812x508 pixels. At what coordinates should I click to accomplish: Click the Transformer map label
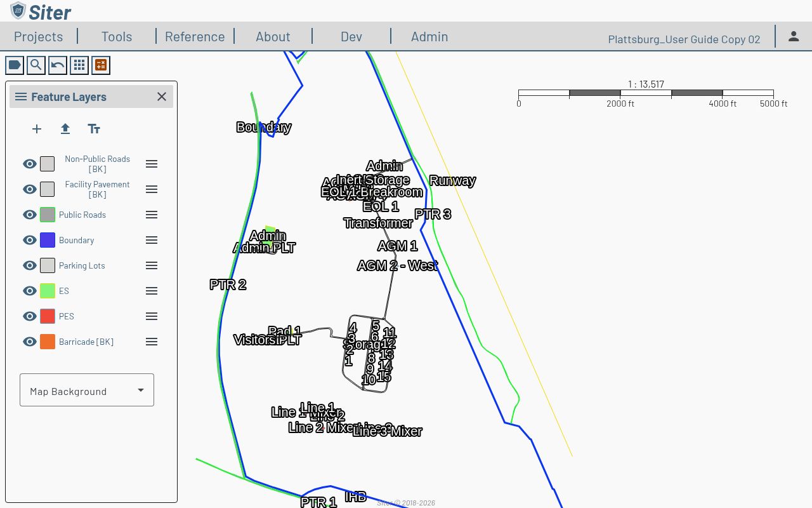pyautogui.click(x=378, y=223)
